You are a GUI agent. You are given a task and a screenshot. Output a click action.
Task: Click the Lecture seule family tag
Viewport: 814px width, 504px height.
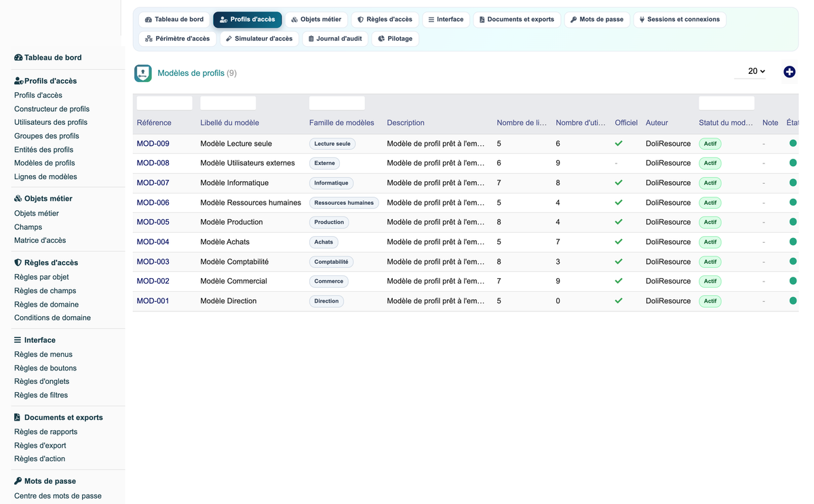coord(332,144)
